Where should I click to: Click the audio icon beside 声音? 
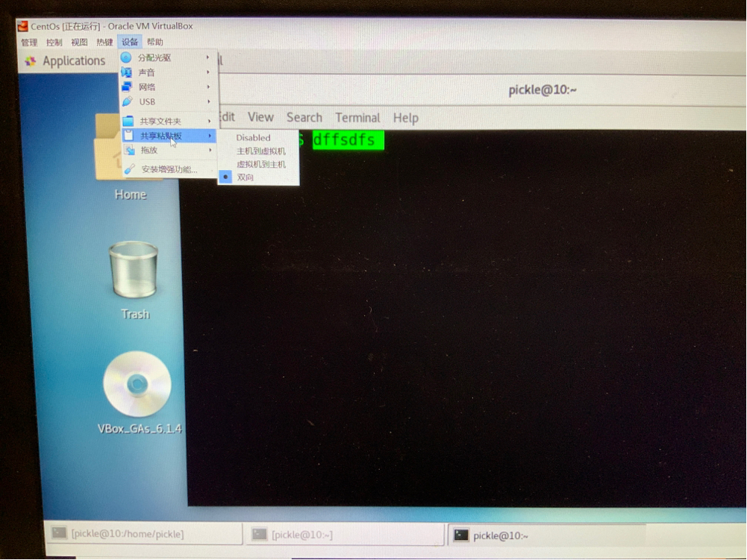click(x=126, y=72)
